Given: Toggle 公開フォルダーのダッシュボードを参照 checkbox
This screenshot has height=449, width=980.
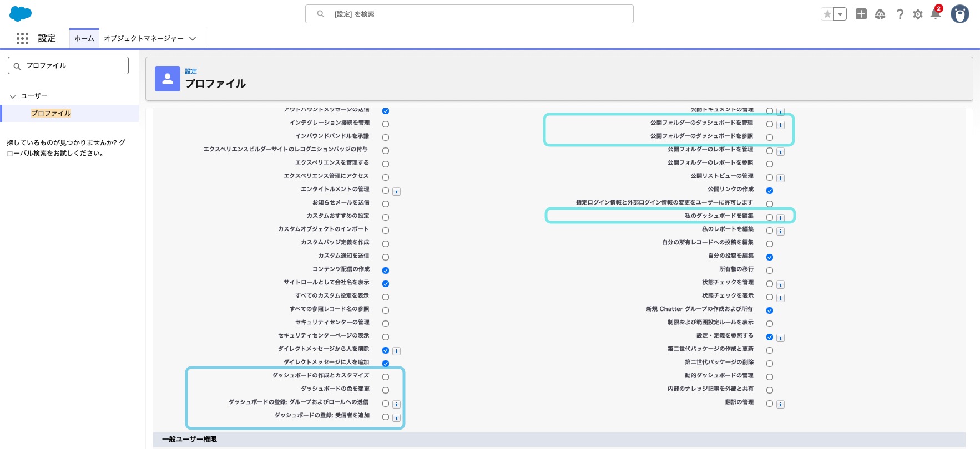Looking at the screenshot, I should 770,137.
